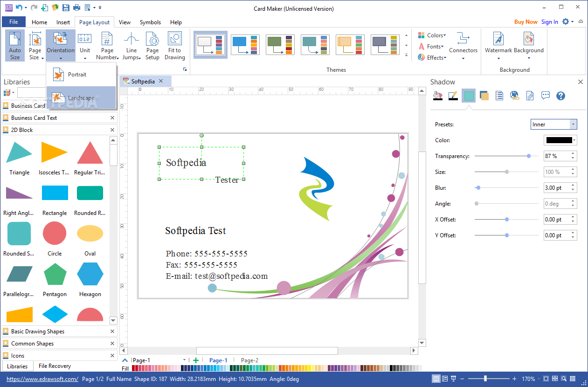Adjust the zoom slider in status bar
Screen dimensions: 588x387
(485, 379)
